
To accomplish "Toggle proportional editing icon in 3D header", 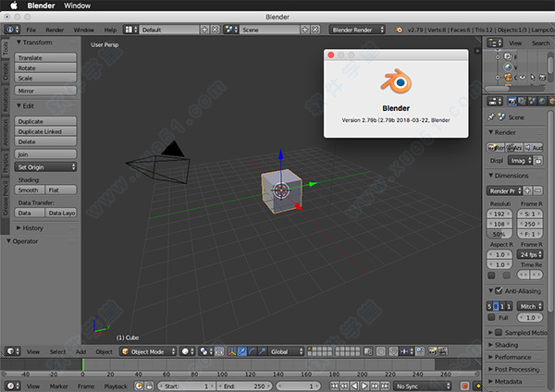I will tap(381, 351).
